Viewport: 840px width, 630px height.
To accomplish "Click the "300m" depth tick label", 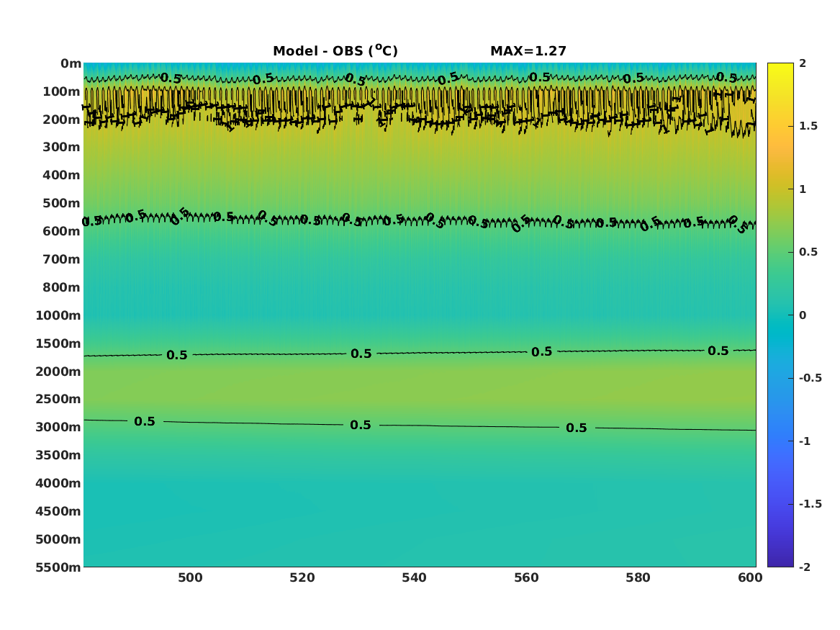I will 62,148.
